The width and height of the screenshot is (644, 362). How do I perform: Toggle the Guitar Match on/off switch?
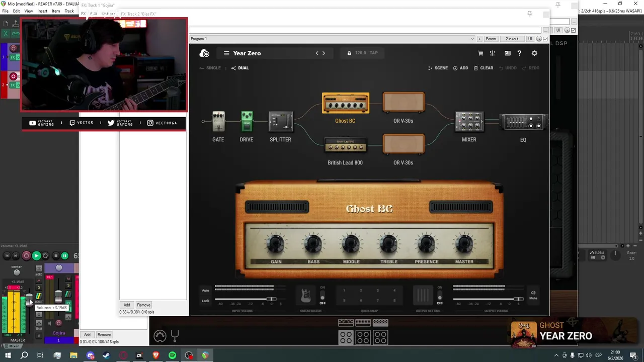323,295
